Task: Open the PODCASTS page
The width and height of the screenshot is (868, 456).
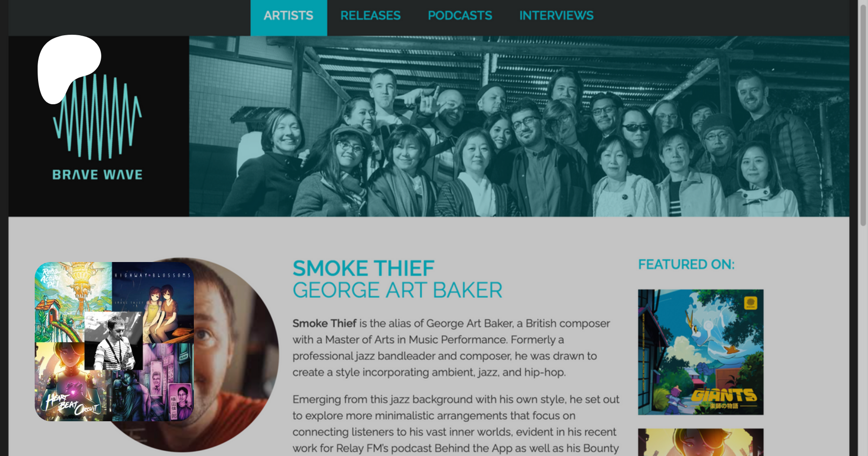Action: click(460, 16)
